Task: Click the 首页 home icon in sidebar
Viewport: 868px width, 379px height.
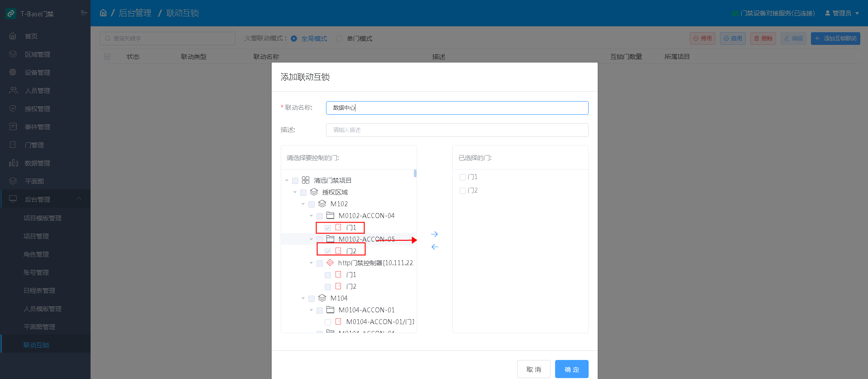Action: [x=13, y=36]
